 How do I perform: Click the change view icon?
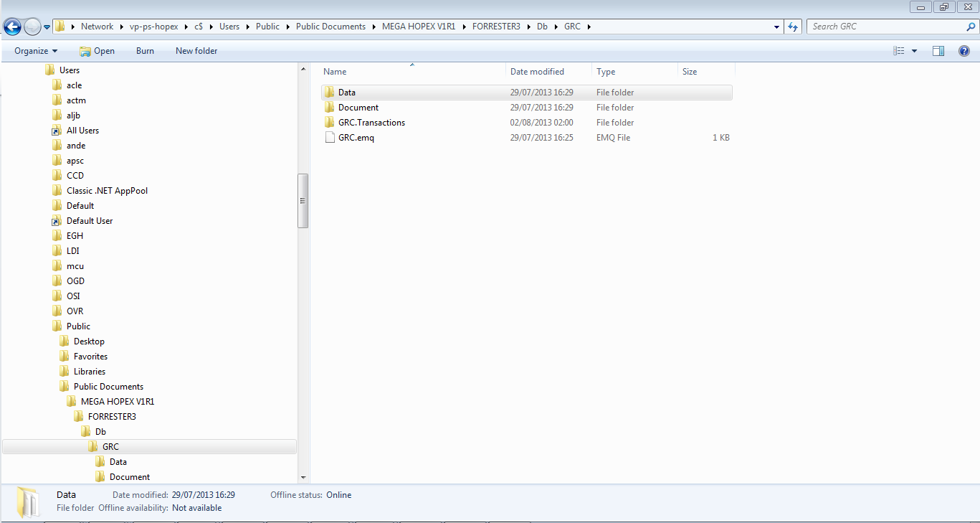[x=899, y=51]
